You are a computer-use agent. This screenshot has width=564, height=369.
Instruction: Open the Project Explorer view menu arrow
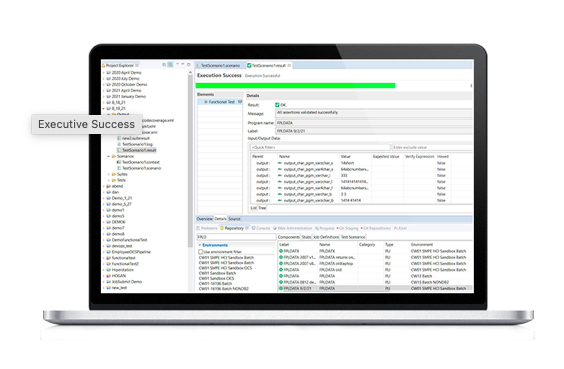click(x=177, y=64)
